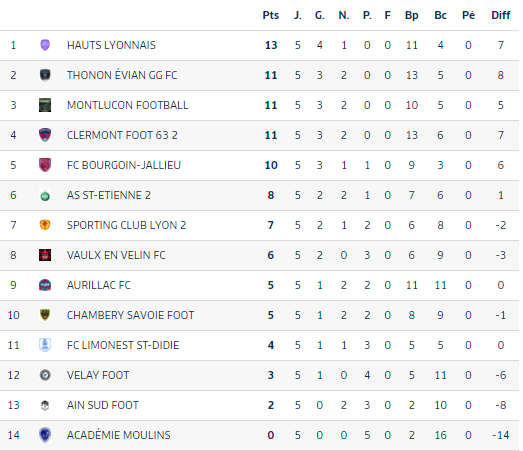The image size is (523, 451).
Task: Click the Clermont Foot 63 2 crest
Action: [x=45, y=135]
